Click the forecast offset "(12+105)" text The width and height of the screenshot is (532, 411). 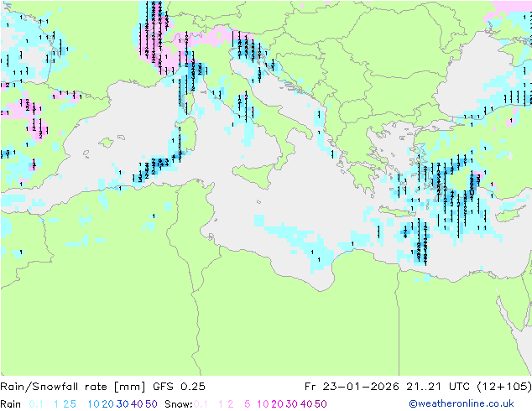pyautogui.click(x=504, y=387)
